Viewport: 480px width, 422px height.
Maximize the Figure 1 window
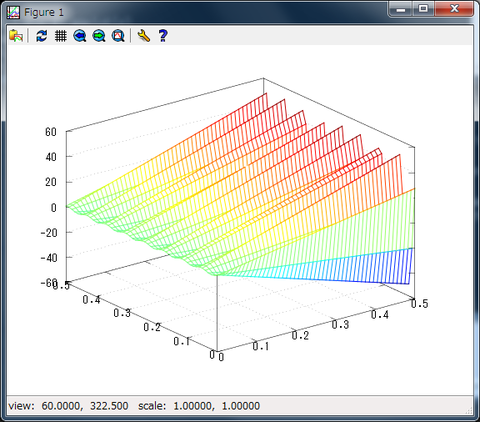click(x=423, y=9)
